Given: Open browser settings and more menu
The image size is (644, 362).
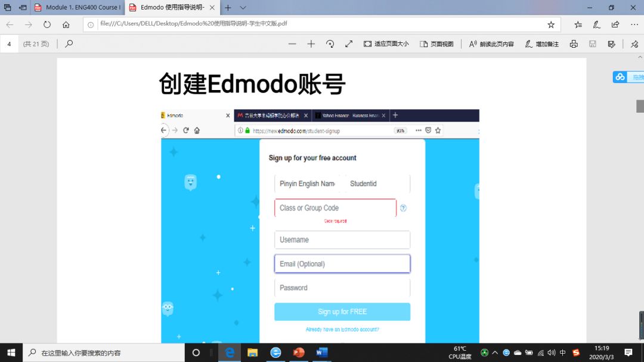Looking at the screenshot, I should [634, 24].
